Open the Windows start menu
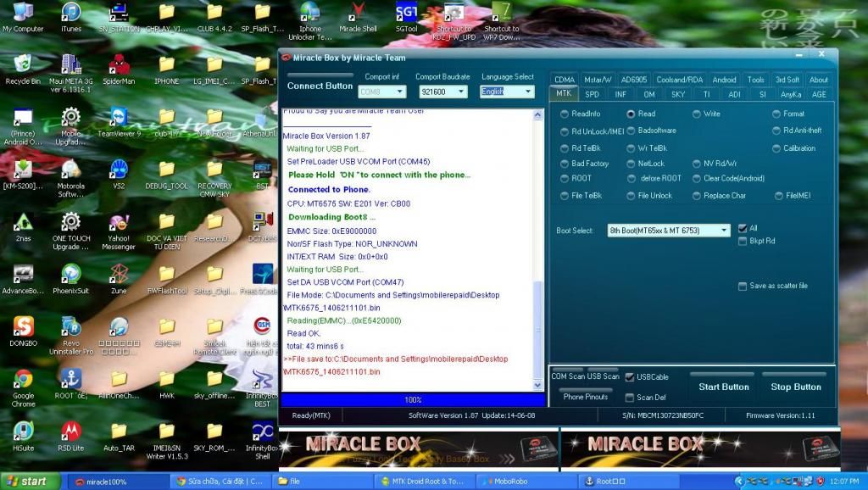The height and width of the screenshot is (490, 868). pos(30,482)
